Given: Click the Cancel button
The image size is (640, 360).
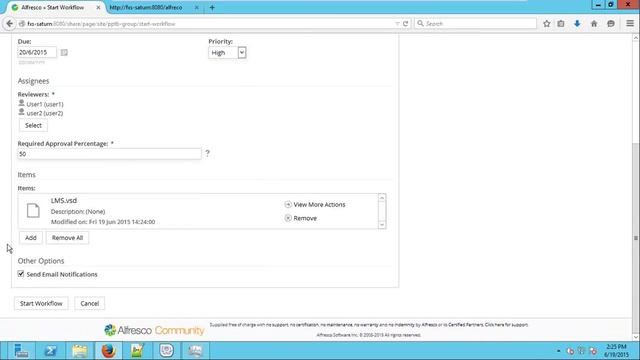Looking at the screenshot, I should coord(89,303).
